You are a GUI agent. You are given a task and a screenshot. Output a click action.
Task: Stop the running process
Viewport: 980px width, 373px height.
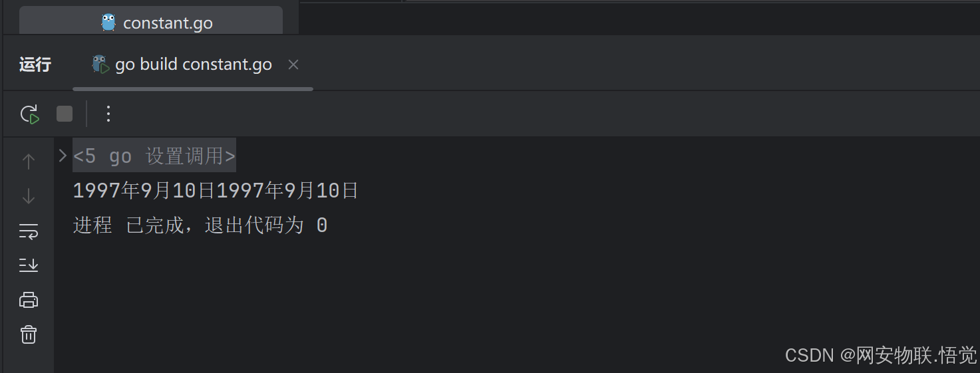coord(65,114)
